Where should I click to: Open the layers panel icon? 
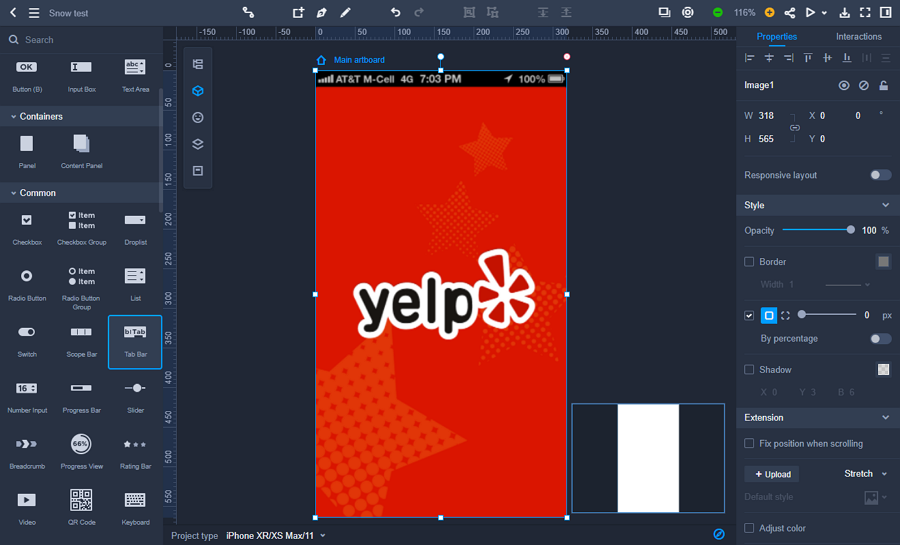197,144
